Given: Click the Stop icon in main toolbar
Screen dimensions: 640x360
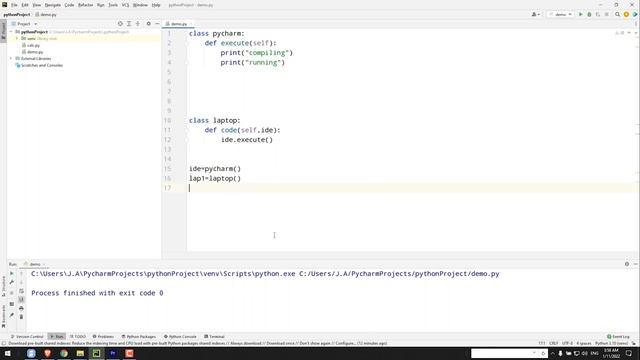Looking at the screenshot, I should coord(607,14).
